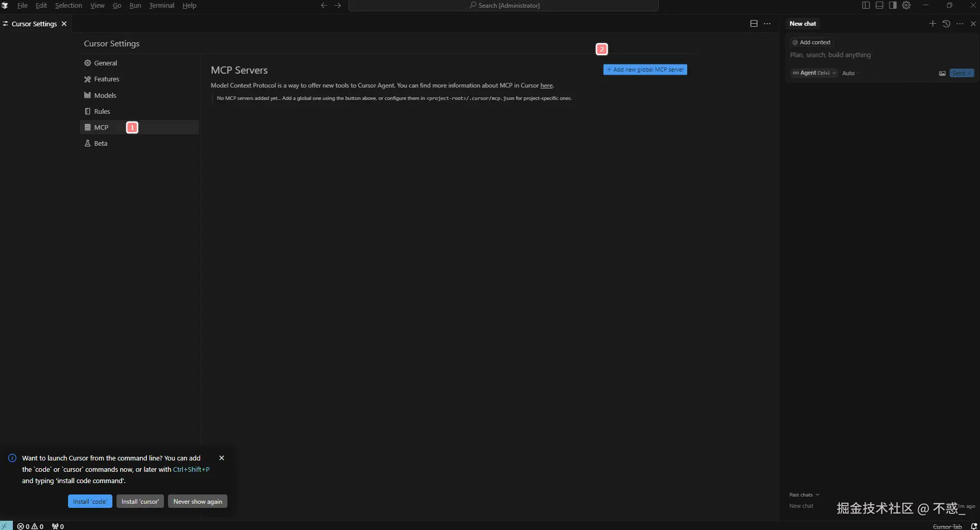Toggle Cursor Tab in status bar
This screenshot has width=980, height=530.
pyautogui.click(x=948, y=526)
